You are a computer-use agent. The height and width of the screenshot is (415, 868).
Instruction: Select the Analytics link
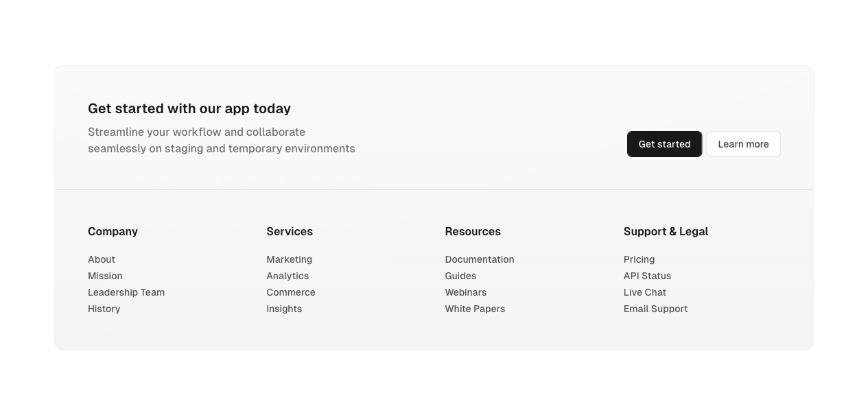click(x=288, y=276)
